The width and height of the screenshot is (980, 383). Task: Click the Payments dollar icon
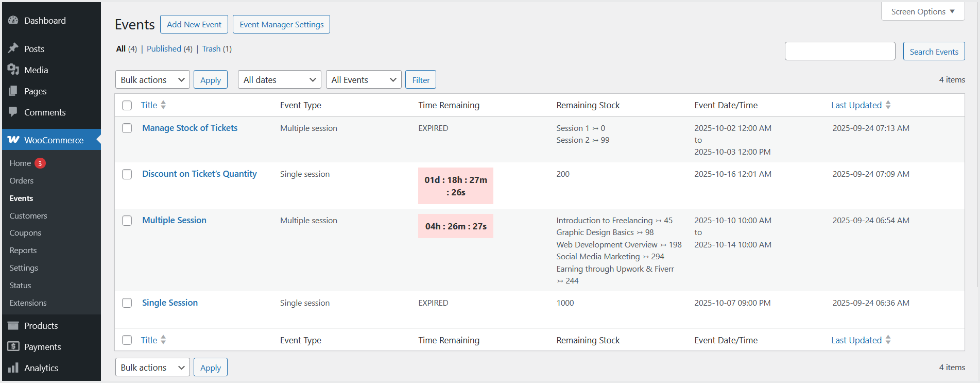[x=13, y=346]
